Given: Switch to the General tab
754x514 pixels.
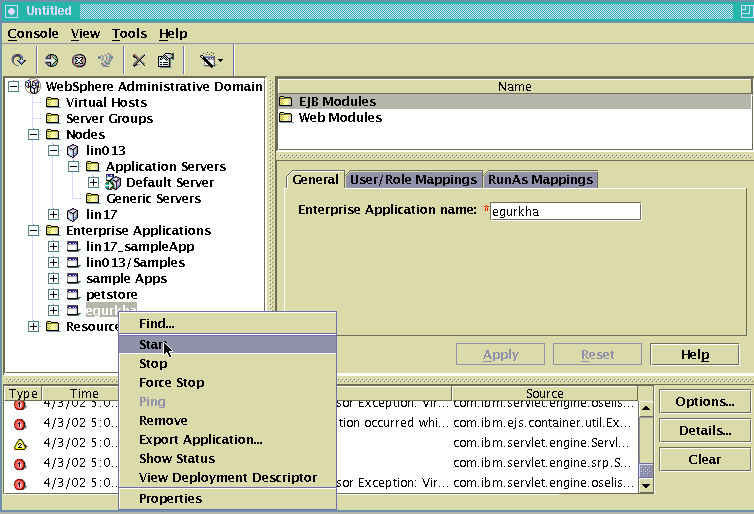Looking at the screenshot, I should pyautogui.click(x=315, y=179).
